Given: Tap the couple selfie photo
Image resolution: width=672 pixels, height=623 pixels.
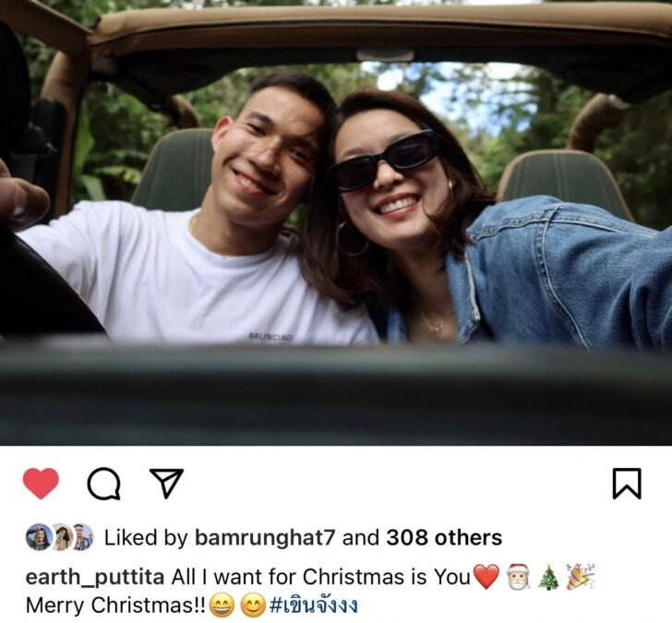Looking at the screenshot, I should tap(336, 222).
